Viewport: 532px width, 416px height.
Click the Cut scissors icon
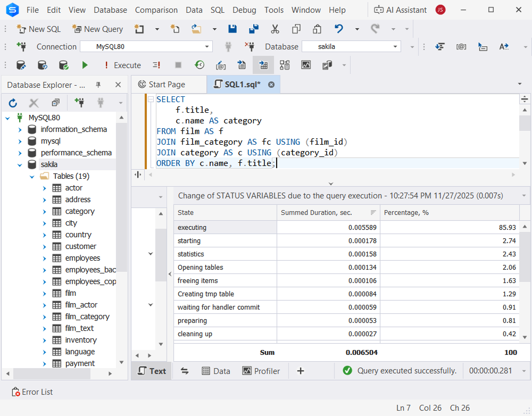(275, 29)
